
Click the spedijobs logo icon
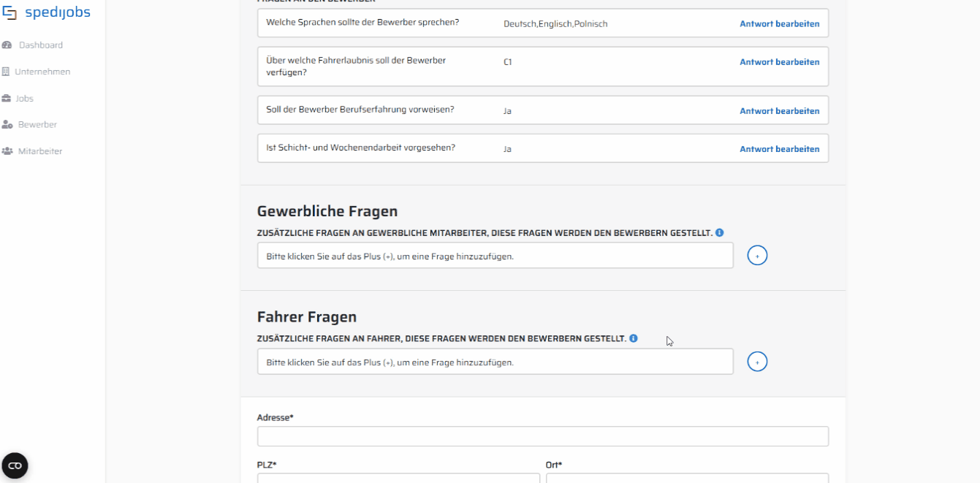[10, 12]
